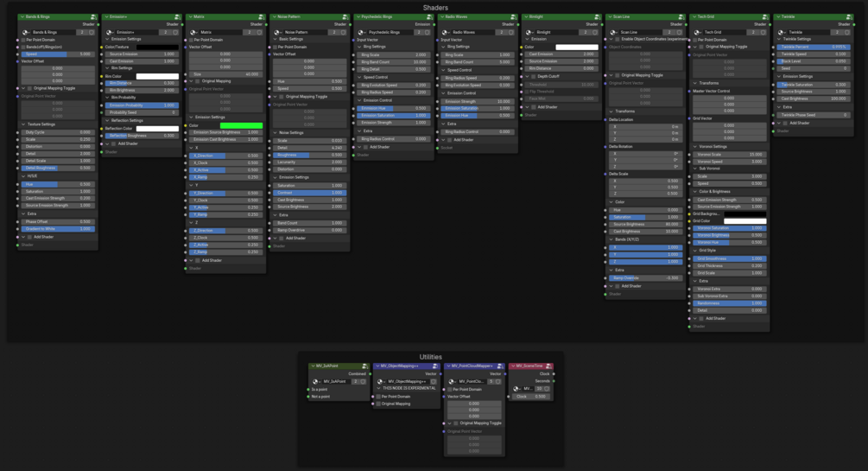Toggle fake user shield on Matrix datablock
Screen dimensions: 868x471
pyautogui.click(x=260, y=32)
